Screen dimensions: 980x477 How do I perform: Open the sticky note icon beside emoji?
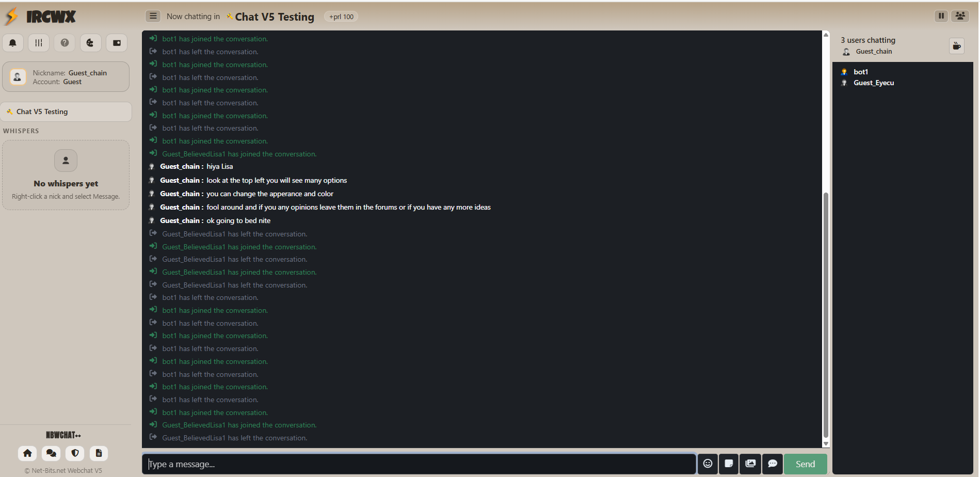pyautogui.click(x=729, y=464)
